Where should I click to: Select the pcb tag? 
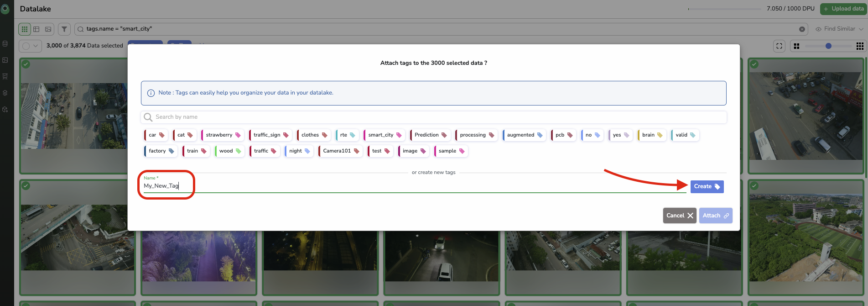point(563,135)
